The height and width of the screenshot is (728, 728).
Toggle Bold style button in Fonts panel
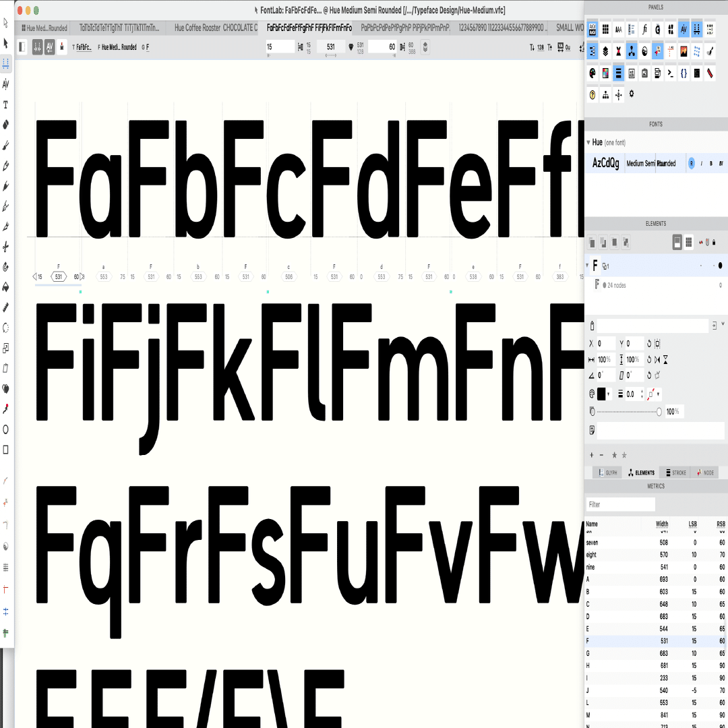click(x=711, y=163)
